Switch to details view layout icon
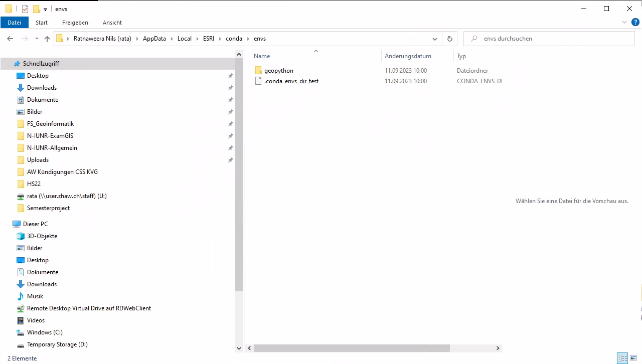 coord(622,358)
